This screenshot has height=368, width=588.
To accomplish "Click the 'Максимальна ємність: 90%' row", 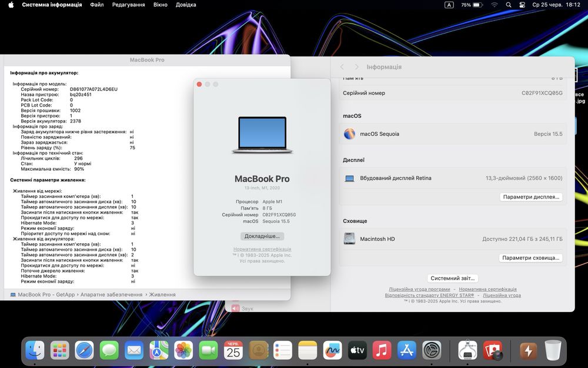I will pos(52,169).
